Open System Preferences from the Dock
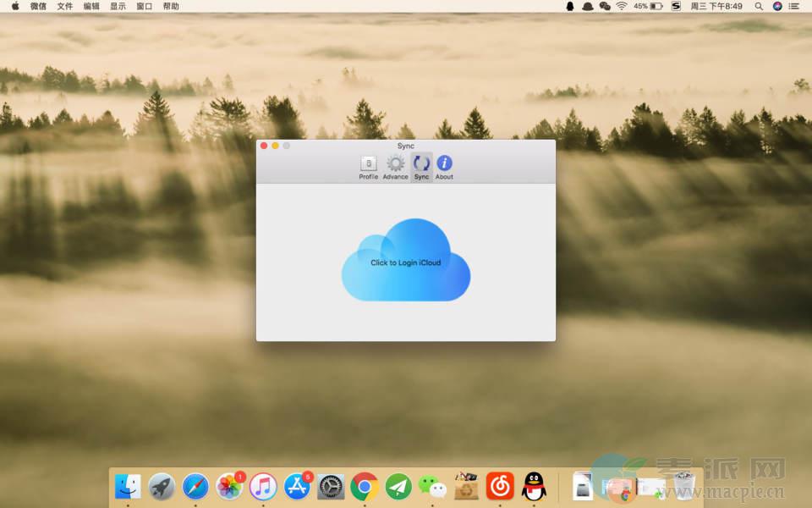The image size is (812, 508). pos(331,486)
